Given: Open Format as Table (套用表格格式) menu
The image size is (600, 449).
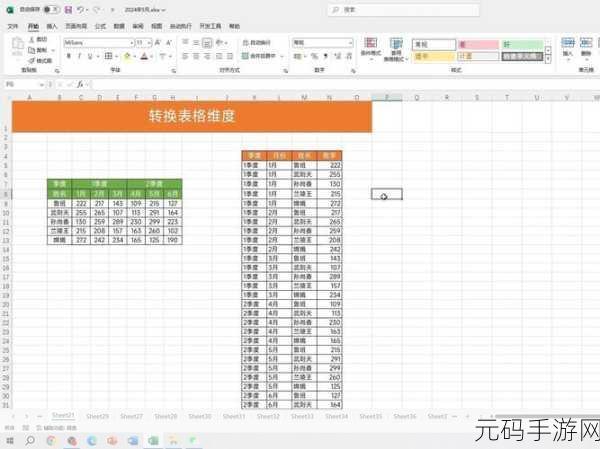Looking at the screenshot, I should (x=396, y=49).
